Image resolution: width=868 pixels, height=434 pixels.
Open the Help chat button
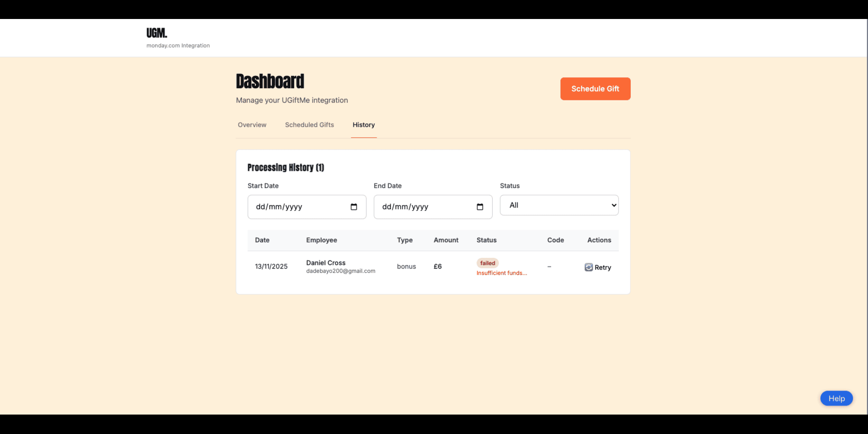tap(836, 398)
